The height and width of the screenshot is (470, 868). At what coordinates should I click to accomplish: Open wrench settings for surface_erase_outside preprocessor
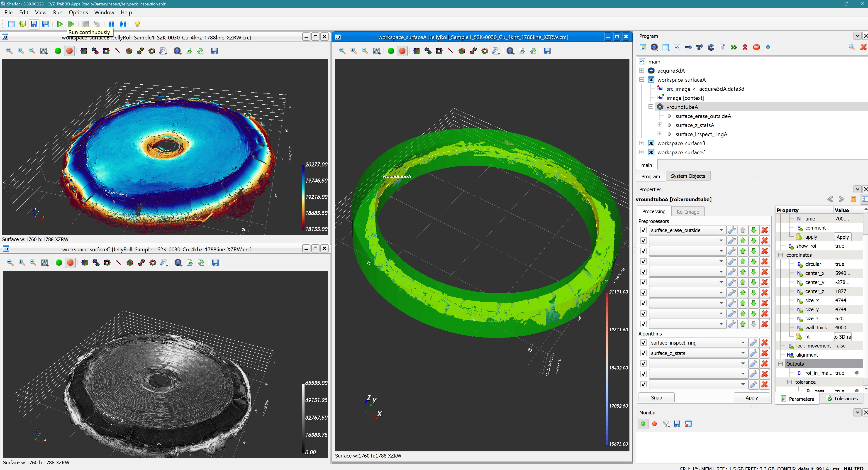[731, 230]
